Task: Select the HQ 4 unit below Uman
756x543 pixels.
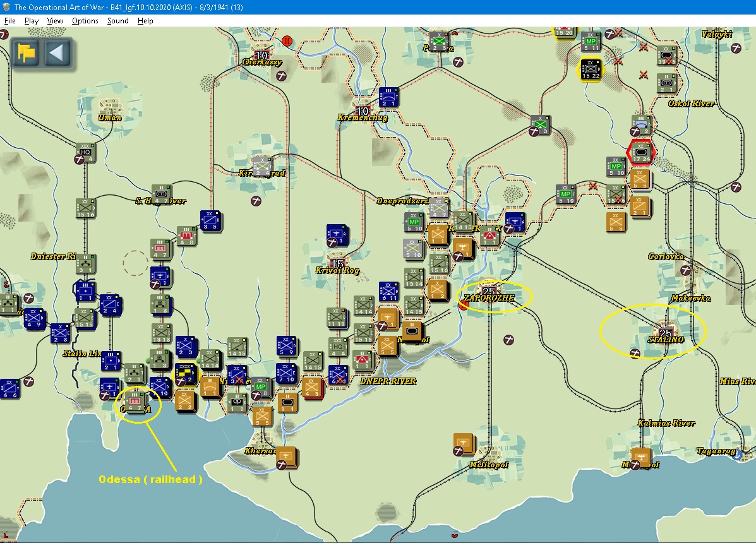Action: [85, 152]
